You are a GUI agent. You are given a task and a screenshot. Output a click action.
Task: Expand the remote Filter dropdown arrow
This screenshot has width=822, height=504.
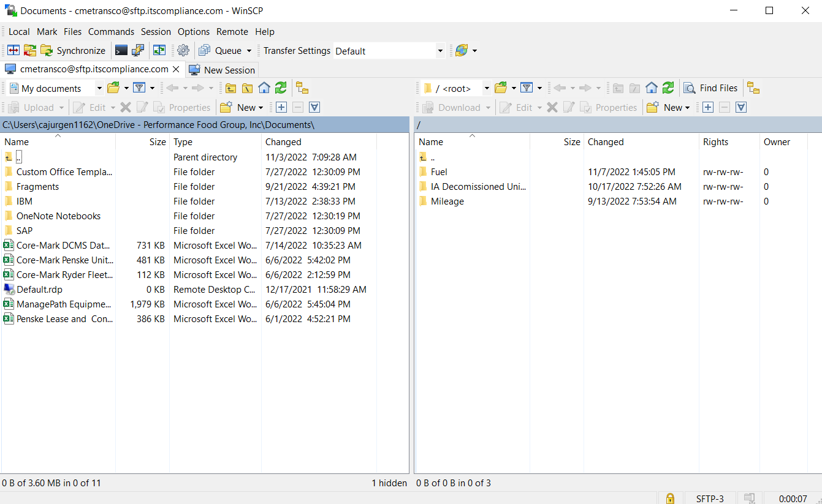pos(539,88)
